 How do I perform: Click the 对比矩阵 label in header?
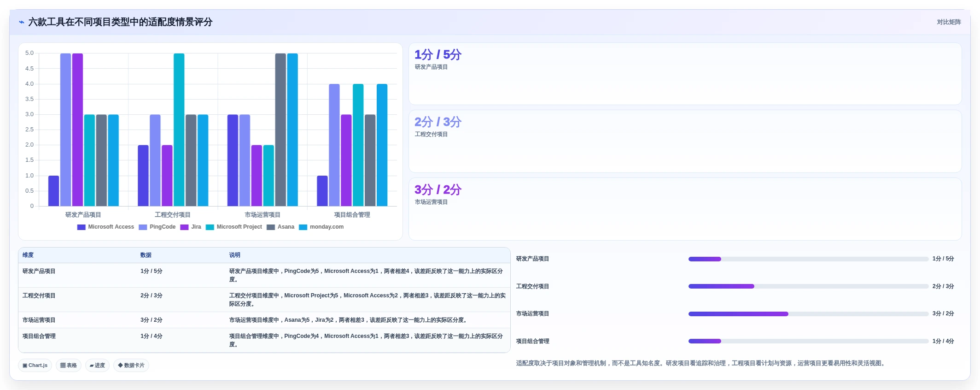[x=949, y=22]
